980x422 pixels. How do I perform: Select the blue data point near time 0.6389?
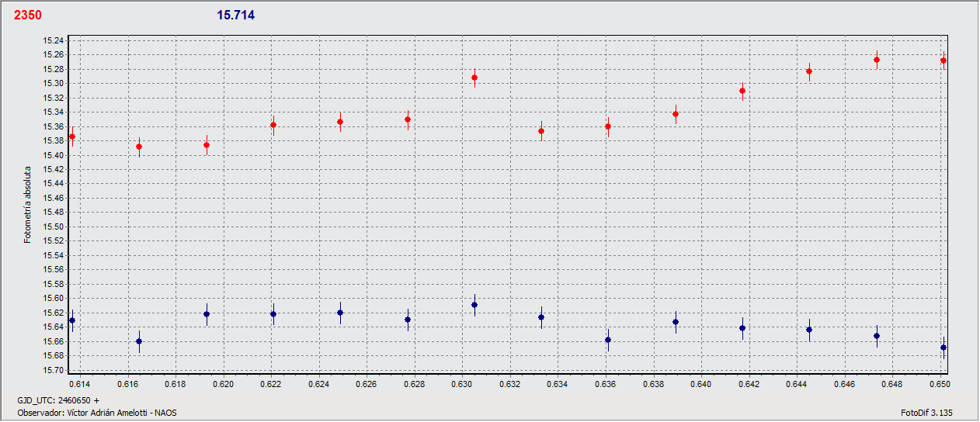(x=676, y=322)
